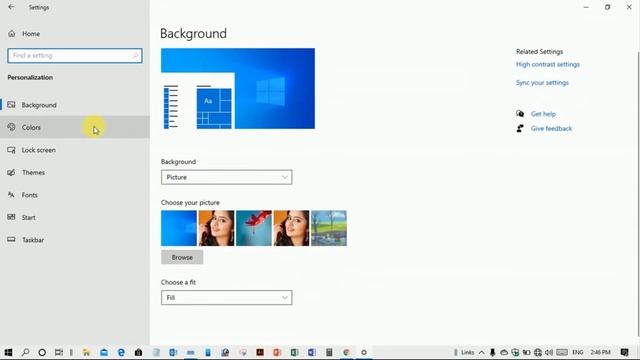The width and height of the screenshot is (640, 360).
Task: Click the Themes brush icon in sidebar
Action: 11,172
